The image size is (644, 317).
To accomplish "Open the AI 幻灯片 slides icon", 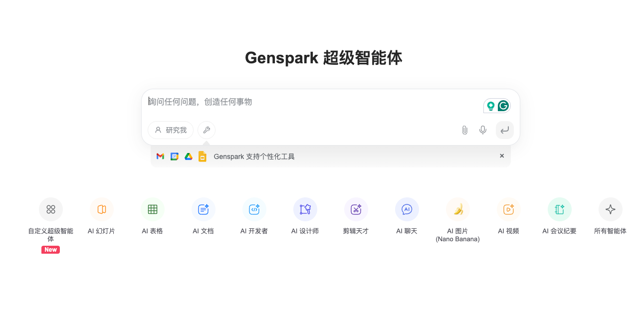I will click(x=102, y=209).
